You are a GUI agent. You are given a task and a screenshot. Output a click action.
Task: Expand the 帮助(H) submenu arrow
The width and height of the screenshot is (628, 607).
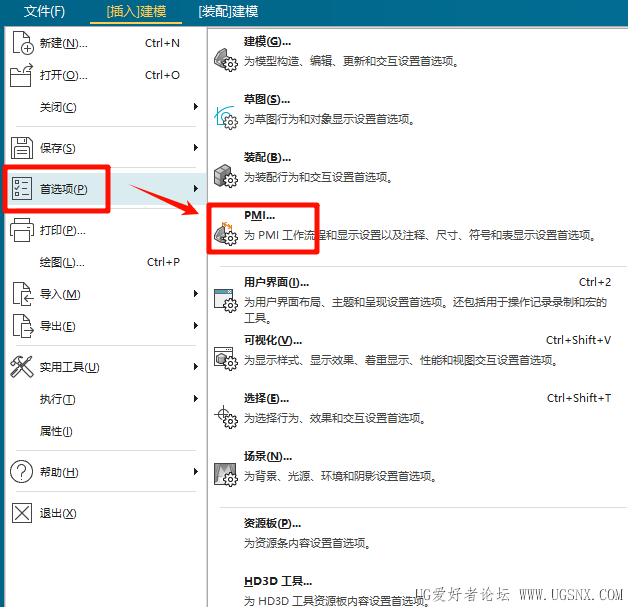click(195, 472)
